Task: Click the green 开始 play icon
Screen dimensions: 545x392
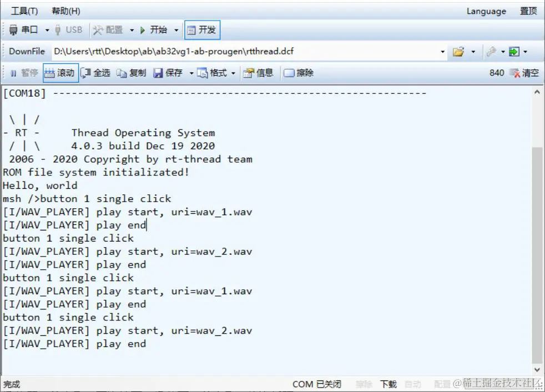Action: 143,31
